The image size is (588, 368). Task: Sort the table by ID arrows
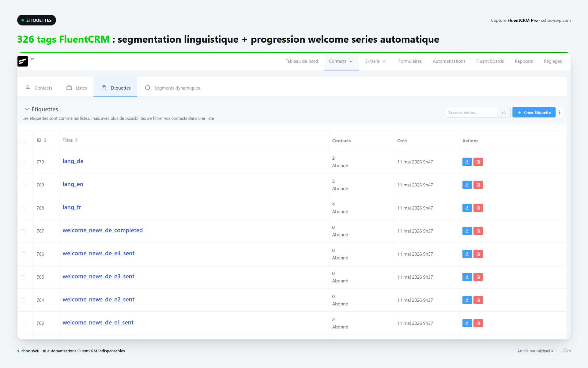click(45, 140)
